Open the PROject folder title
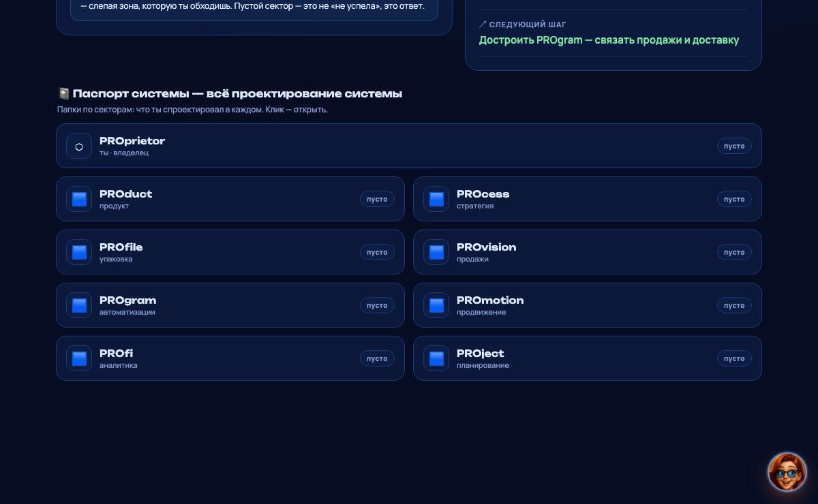Screen dimensions: 818x504 coord(481,353)
